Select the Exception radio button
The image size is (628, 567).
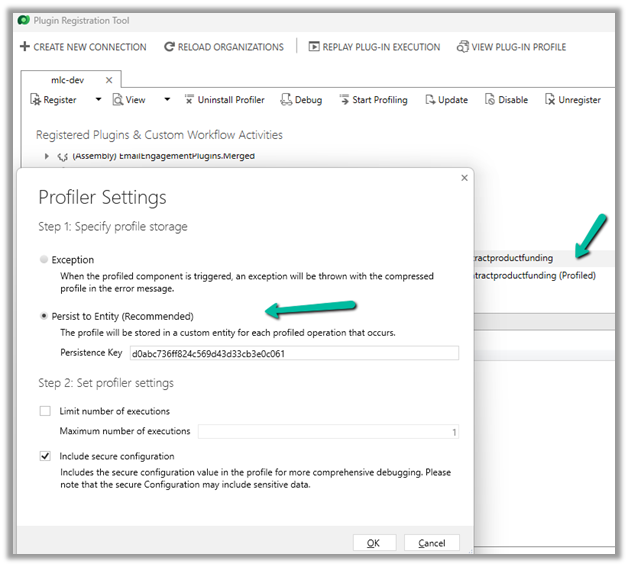pyautogui.click(x=43, y=260)
